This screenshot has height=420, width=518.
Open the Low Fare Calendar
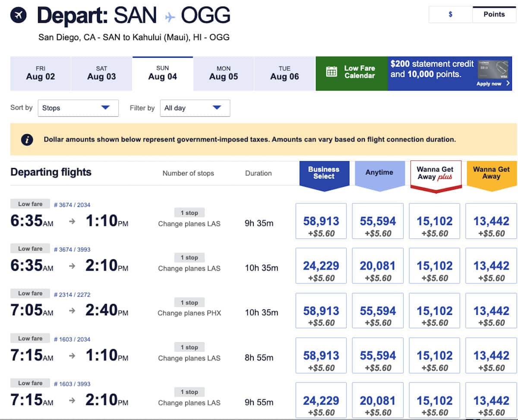[x=352, y=73]
